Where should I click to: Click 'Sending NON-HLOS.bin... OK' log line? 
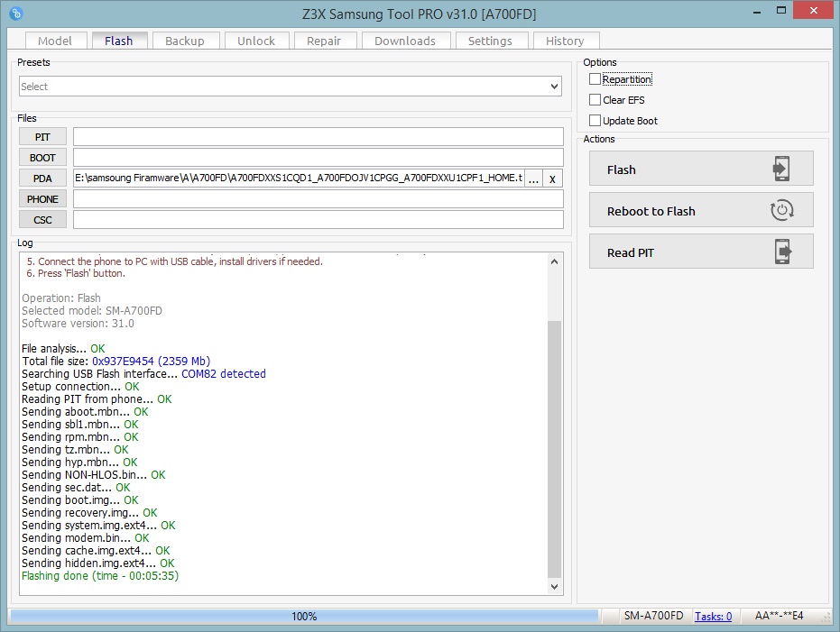pyautogui.click(x=94, y=474)
